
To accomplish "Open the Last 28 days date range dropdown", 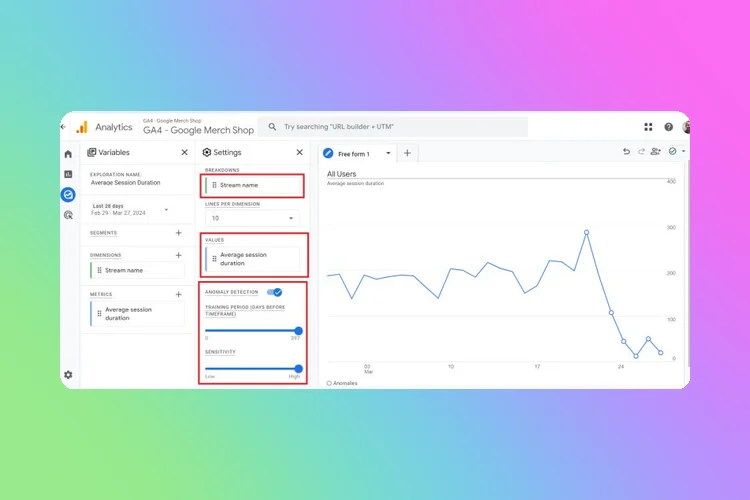I will pos(130,210).
